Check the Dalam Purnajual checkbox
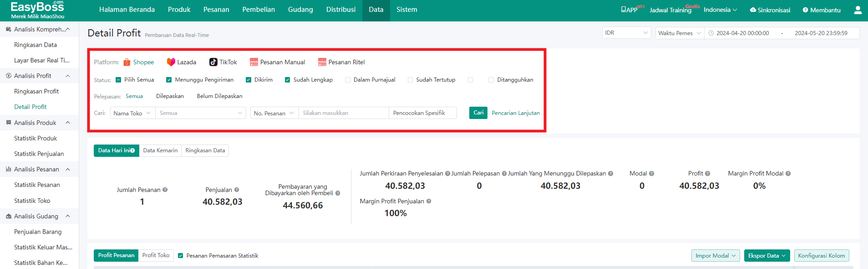868x269 pixels. coord(348,80)
